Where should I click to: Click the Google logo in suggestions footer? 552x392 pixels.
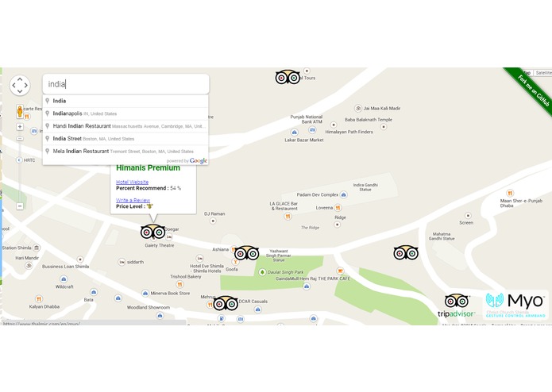[x=199, y=160]
